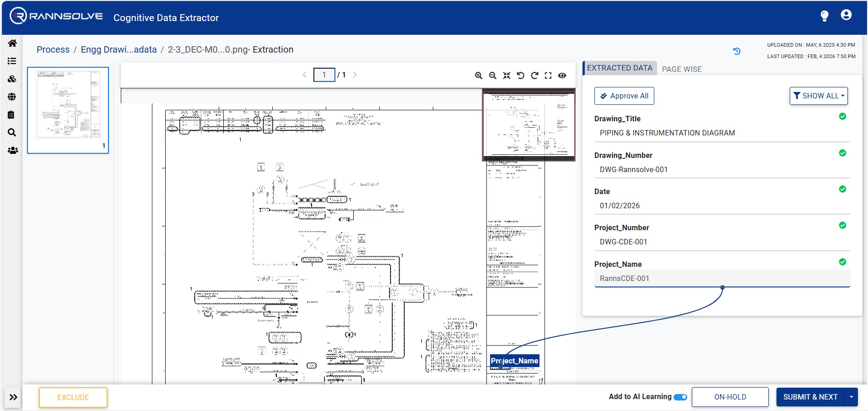
Task: Toggle the eye visibility icon in viewer
Action: (562, 76)
